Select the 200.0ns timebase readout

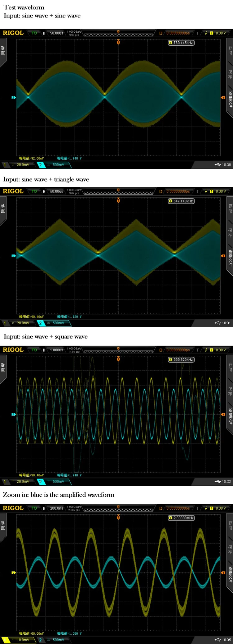tap(56, 508)
